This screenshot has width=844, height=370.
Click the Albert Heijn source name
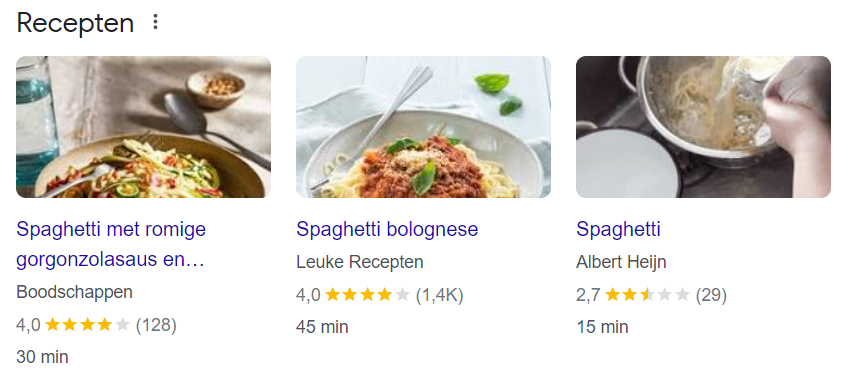tap(621, 262)
